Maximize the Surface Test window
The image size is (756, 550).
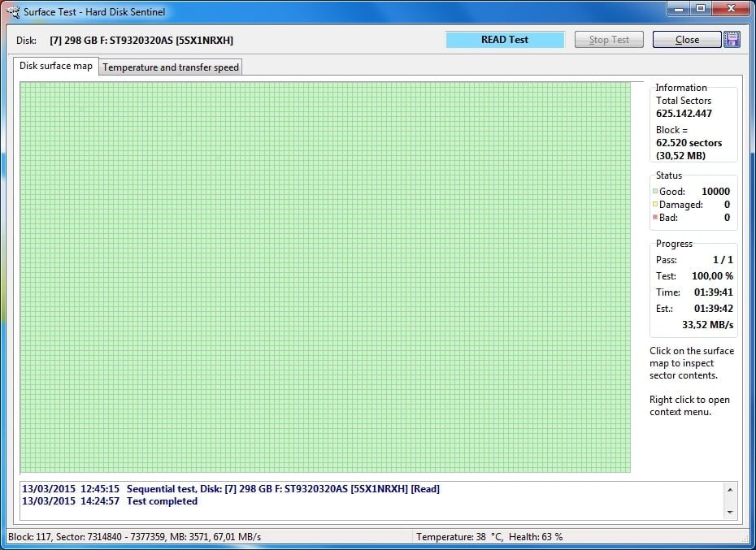click(701, 9)
